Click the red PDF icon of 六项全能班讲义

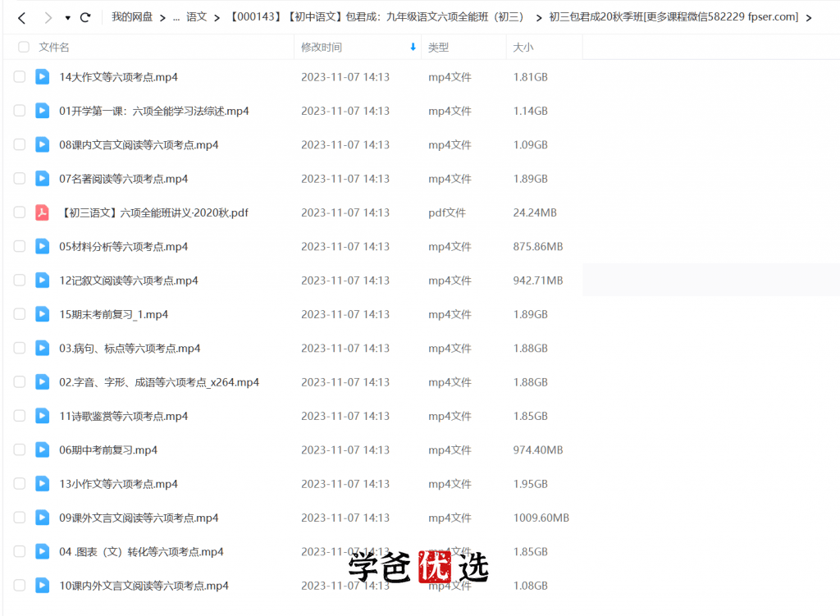tap(43, 212)
